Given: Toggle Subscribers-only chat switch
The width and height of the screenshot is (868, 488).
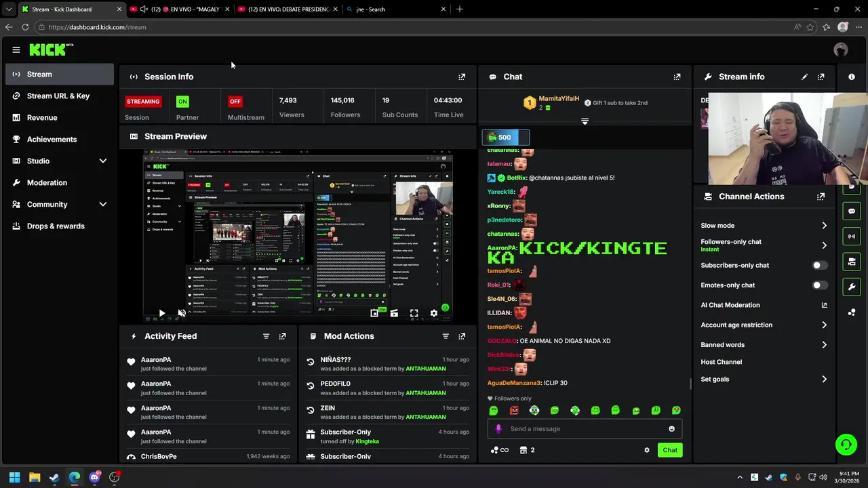Looking at the screenshot, I should point(820,266).
